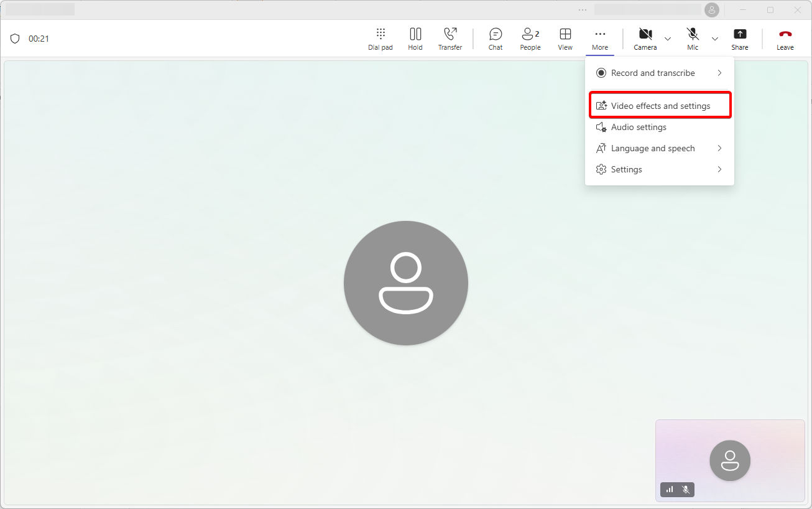Click the shield security icon
This screenshot has height=509, width=812.
[x=15, y=39]
